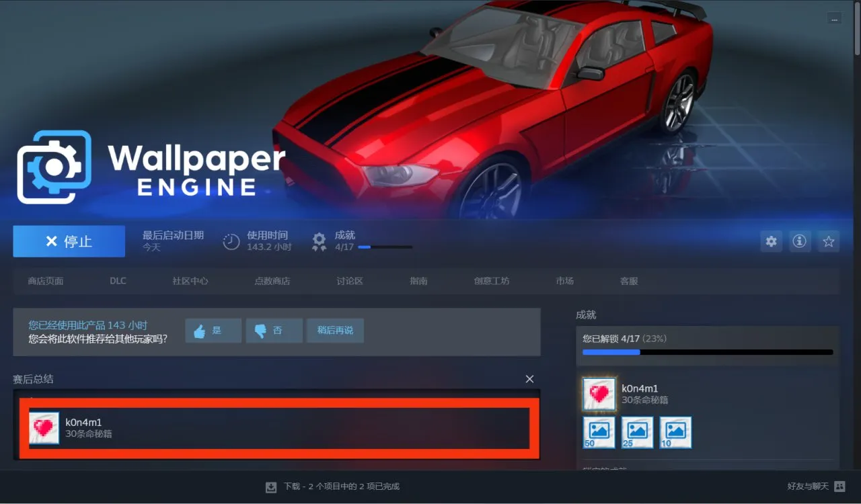This screenshot has width=861, height=504.
Task: Click the achievement badge numbered 50
Action: tap(599, 432)
